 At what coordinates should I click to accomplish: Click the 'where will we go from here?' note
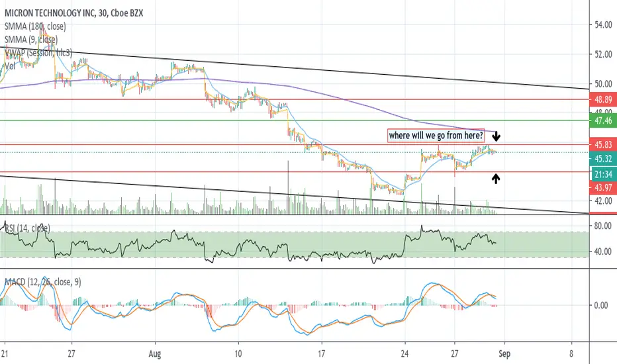pos(436,136)
